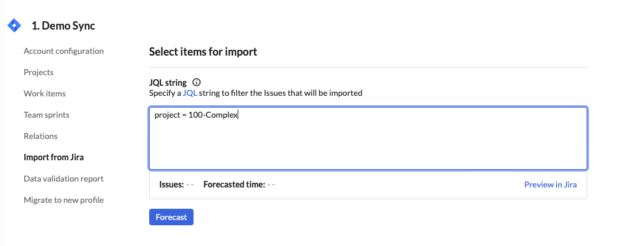The image size is (644, 246).
Task: Click the Forecast button
Action: [x=171, y=217]
